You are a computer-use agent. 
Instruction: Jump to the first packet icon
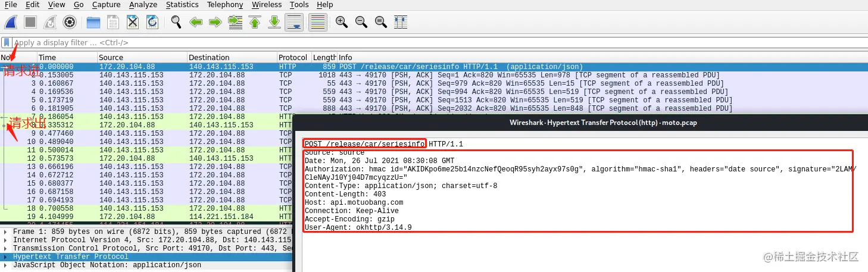(255, 23)
